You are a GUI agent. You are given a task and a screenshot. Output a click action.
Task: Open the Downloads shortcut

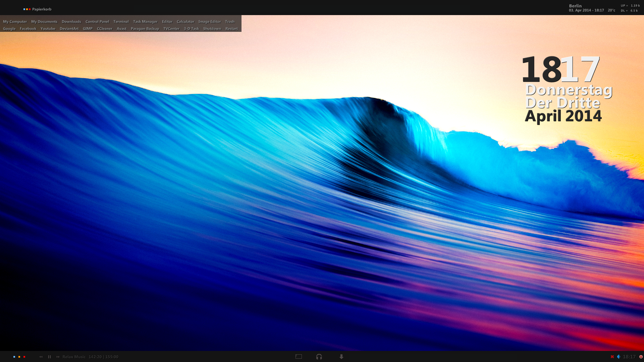(71, 21)
